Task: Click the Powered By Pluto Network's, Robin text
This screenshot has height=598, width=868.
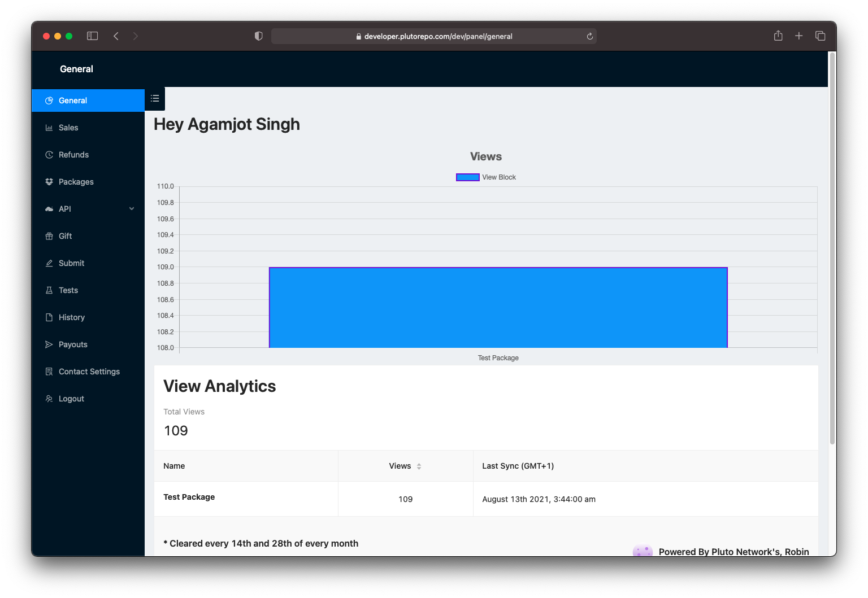Action: (x=734, y=552)
